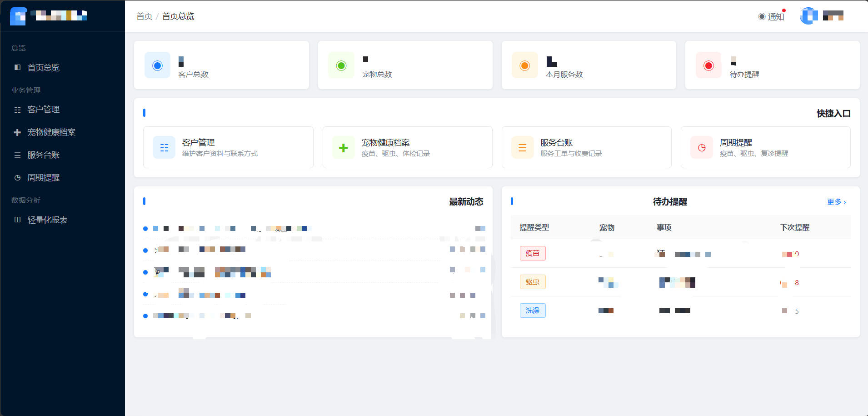Open quick entry card 服务工单与收费记录
This screenshot has height=416, width=868.
point(587,147)
